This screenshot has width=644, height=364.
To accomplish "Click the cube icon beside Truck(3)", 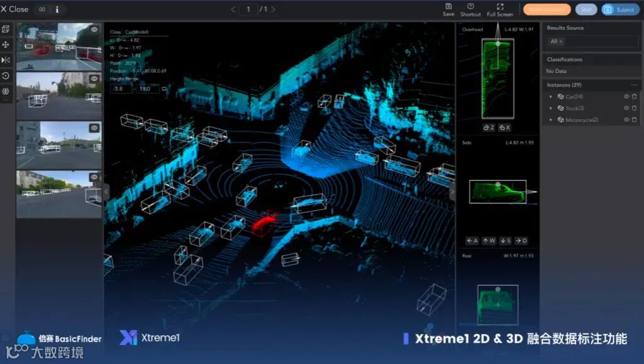I will (560, 108).
